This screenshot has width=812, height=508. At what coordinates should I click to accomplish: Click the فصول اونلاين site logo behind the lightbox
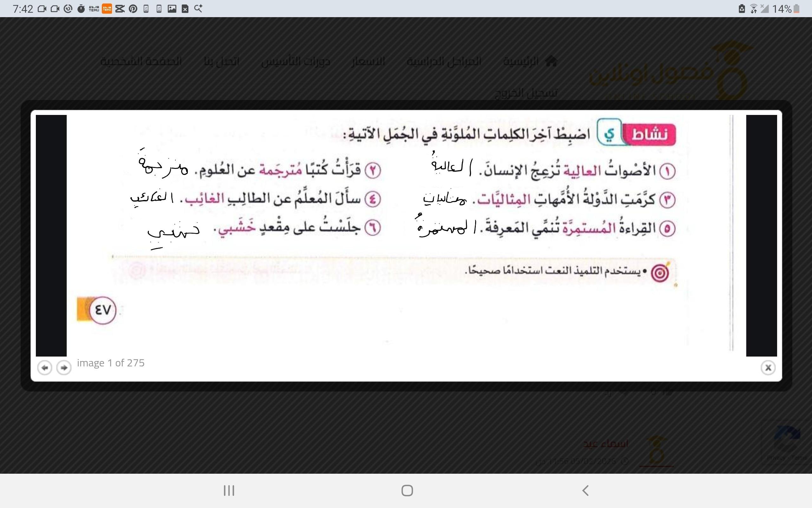click(x=671, y=70)
